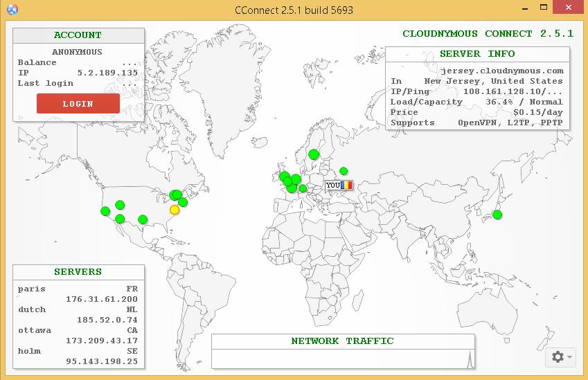Click the CLOUDNYMOUS CONNECT 2.5.1 title
The width and height of the screenshot is (588, 380).
pos(488,34)
